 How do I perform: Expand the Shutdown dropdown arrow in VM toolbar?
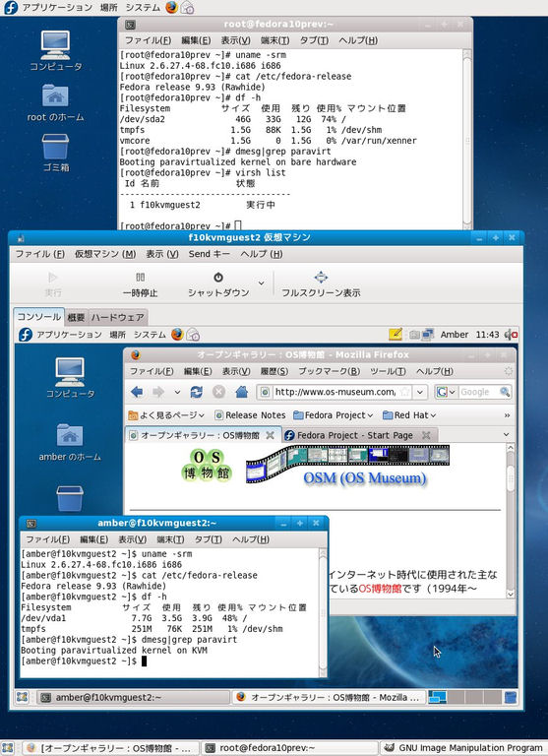(x=262, y=283)
